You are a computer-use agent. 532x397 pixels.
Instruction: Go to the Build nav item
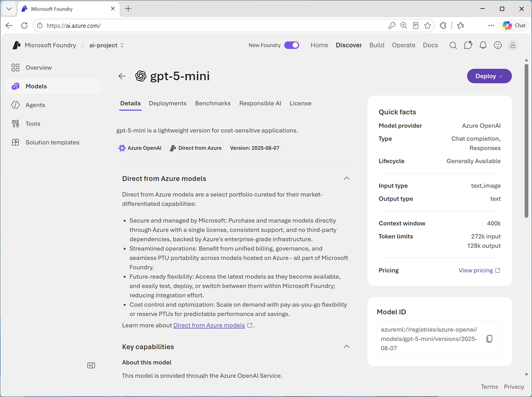(377, 45)
